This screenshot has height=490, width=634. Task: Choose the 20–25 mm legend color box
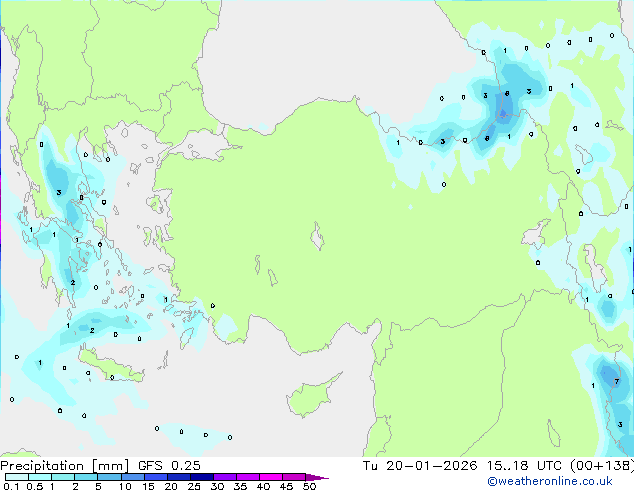[179, 477]
